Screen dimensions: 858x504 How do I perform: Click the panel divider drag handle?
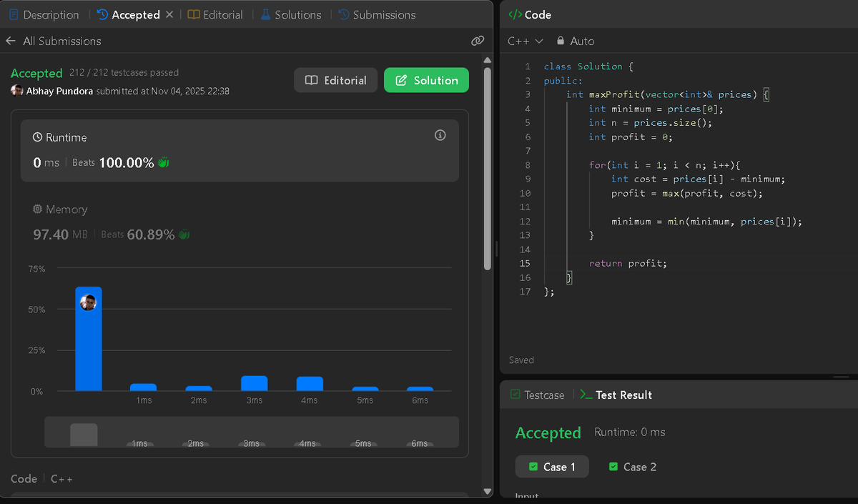click(x=496, y=249)
